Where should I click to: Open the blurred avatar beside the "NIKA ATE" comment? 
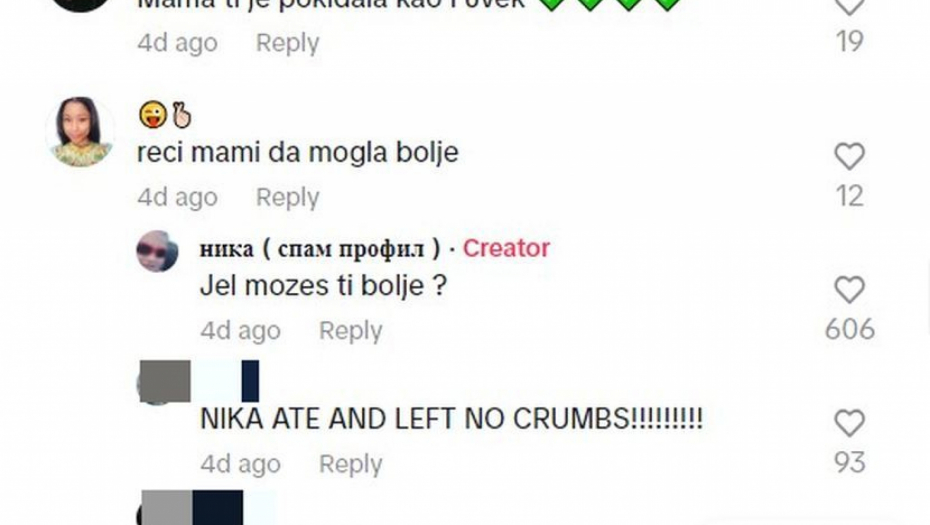coord(157,382)
